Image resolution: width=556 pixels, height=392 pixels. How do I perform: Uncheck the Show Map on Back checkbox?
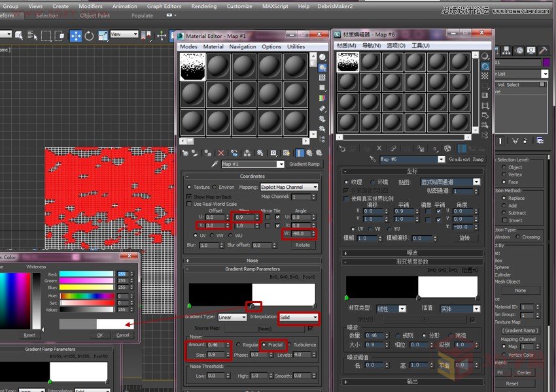coord(189,197)
